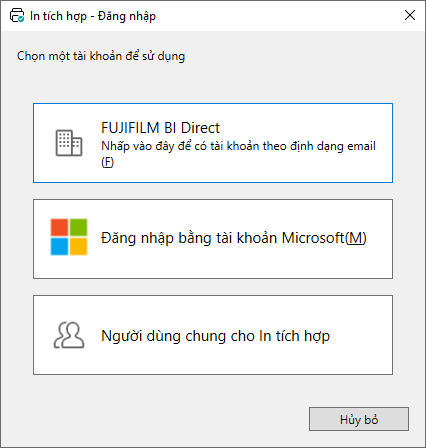The width and height of the screenshot is (426, 448).
Task: Choose the FUJIFILM BI Direct account option
Action: tap(213, 143)
